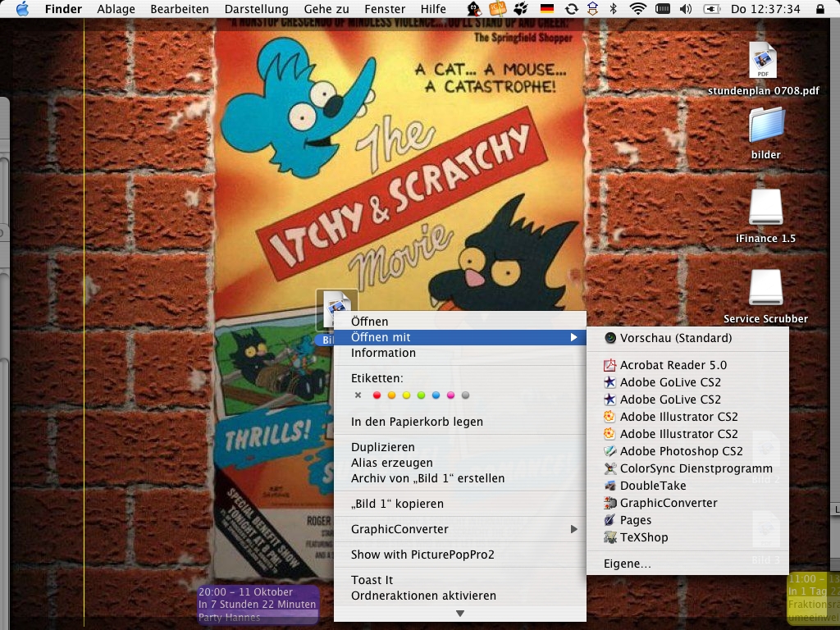The image size is (840, 630).
Task: Click the circular sync arrows status icon
Action: click(x=572, y=8)
